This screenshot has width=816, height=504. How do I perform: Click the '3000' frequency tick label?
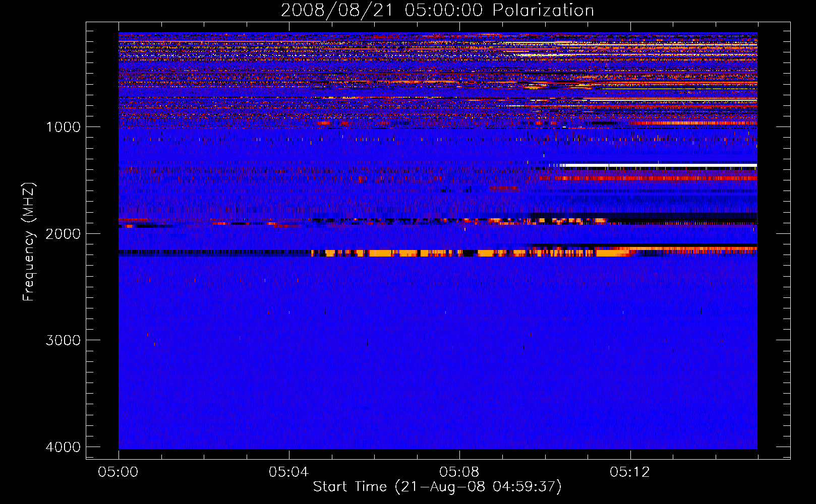coord(63,340)
